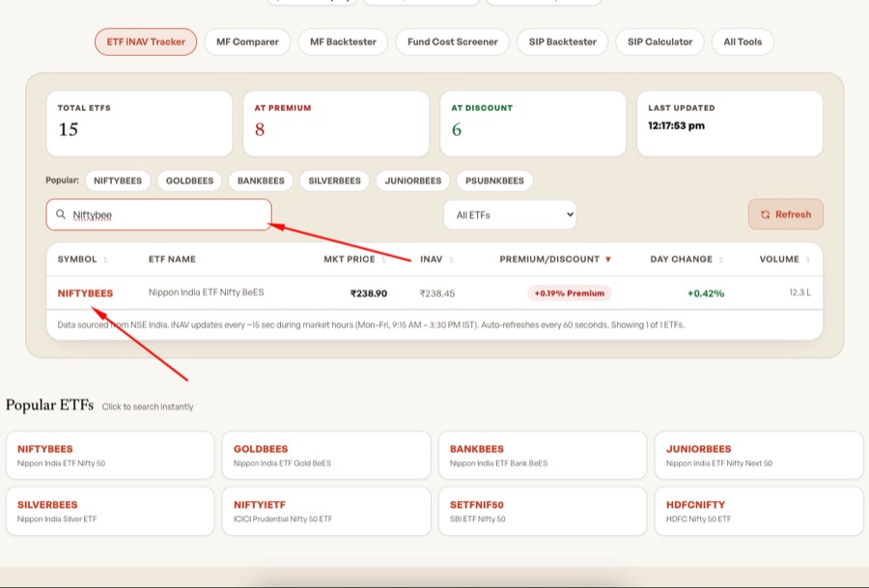Open BANKBEES Bank BeES card
Viewport: 869px width, 588px height.
[x=543, y=455]
